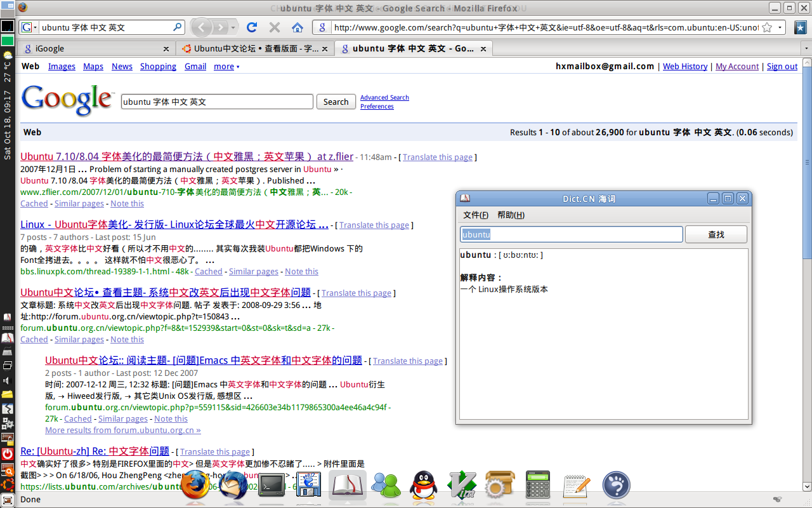Viewport: 812px width, 508px height.
Task: Click 'Translate this page' for Re: [Ubuntu-zh]
Action: click(215, 451)
